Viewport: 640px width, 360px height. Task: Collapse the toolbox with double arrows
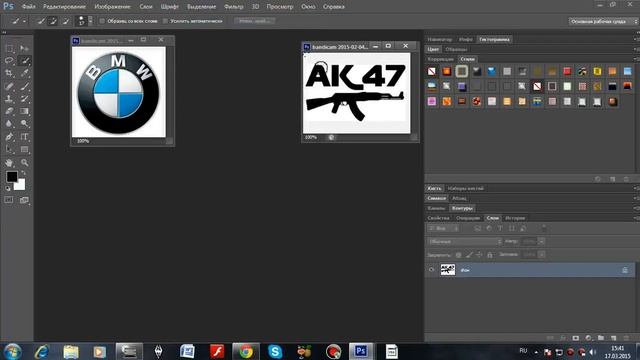coord(4,32)
